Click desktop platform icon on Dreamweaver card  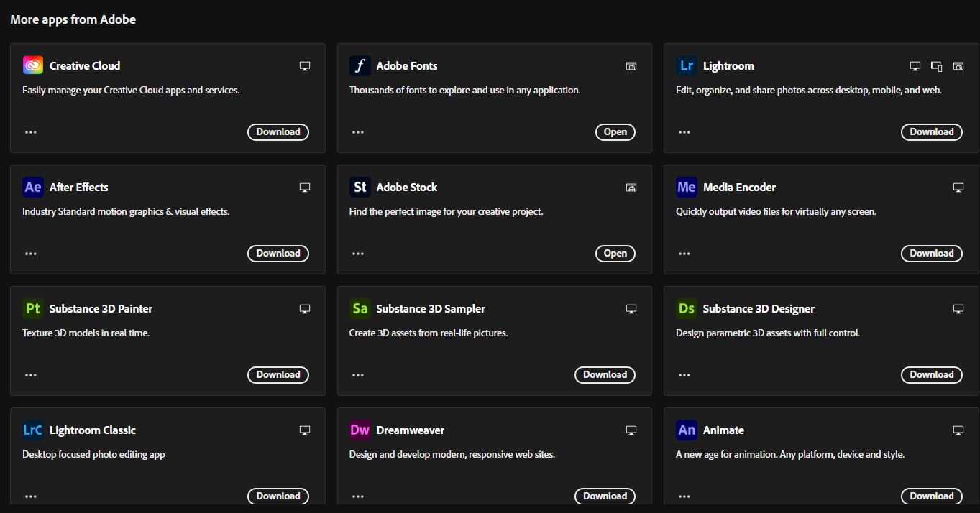pyautogui.click(x=631, y=430)
